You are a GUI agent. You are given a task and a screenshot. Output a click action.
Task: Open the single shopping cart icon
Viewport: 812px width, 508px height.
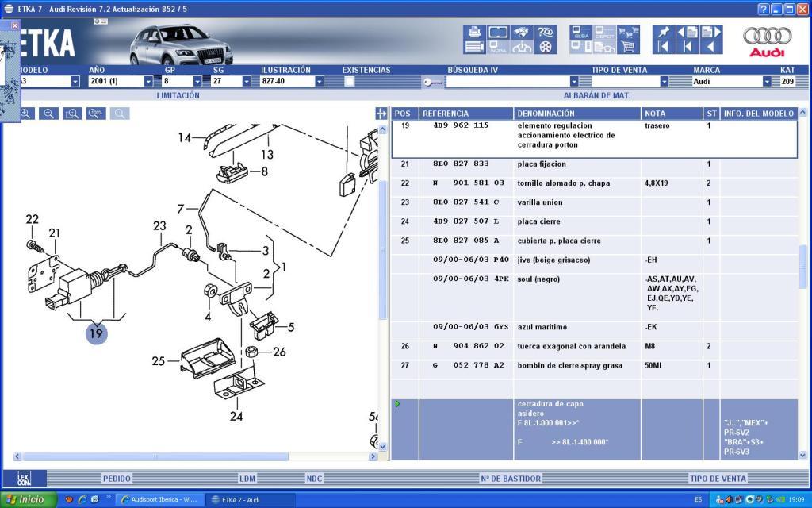tap(628, 47)
